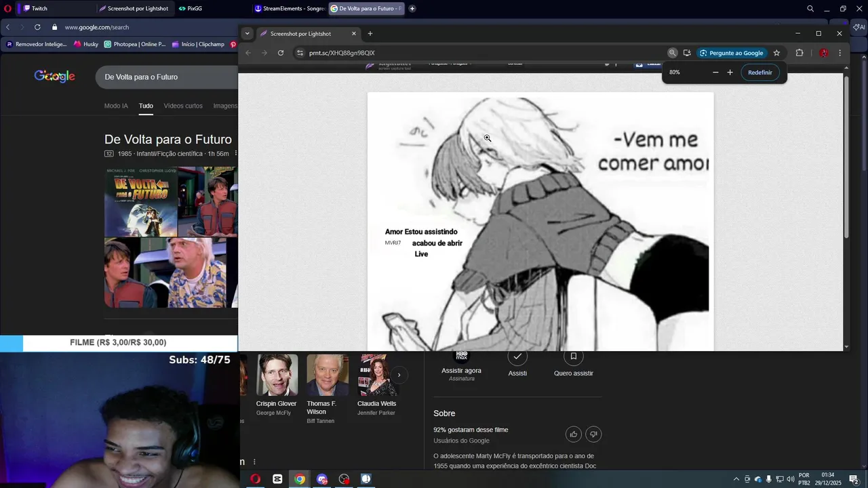Screen dimensions: 868x488
Task: Click Redefinir to reset zoom
Action: [760, 73]
